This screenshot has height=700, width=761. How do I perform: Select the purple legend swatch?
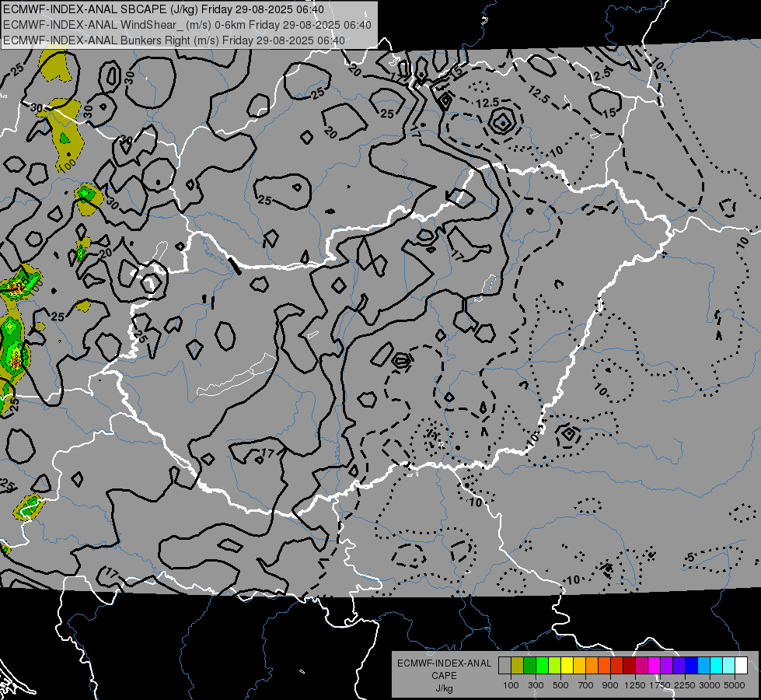666,666
